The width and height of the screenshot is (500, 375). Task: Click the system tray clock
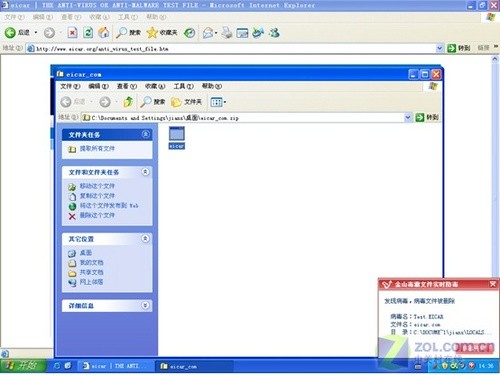[486, 366]
